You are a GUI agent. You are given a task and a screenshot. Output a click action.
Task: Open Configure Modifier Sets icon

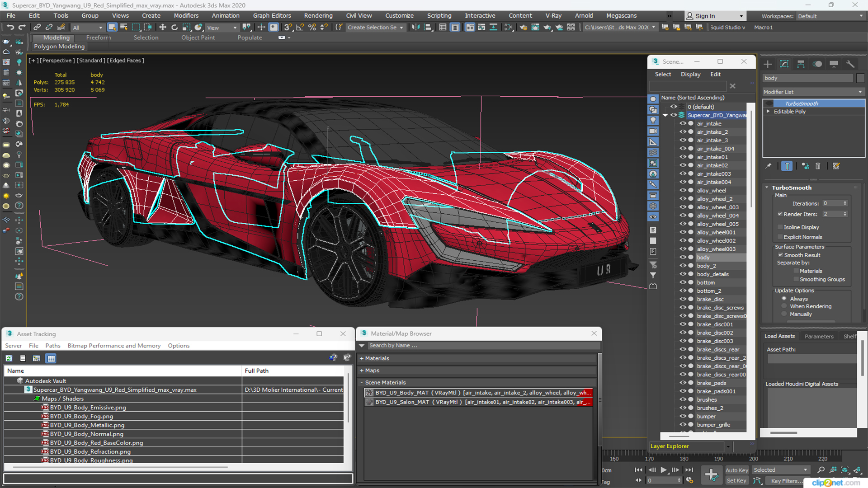point(836,166)
